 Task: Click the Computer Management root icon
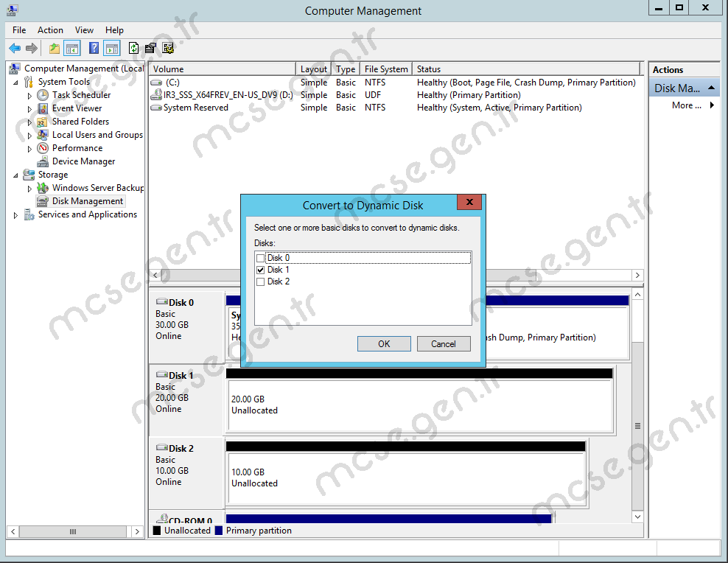15,69
